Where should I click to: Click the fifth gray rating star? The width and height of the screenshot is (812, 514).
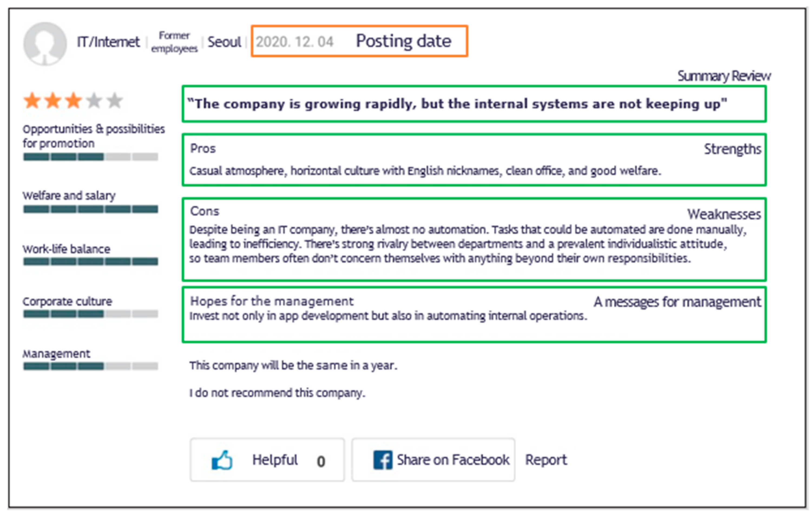[x=115, y=100]
